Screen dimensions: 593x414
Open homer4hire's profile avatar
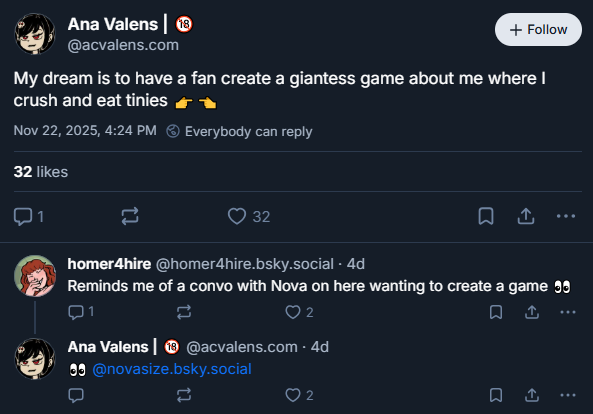pyautogui.click(x=35, y=276)
